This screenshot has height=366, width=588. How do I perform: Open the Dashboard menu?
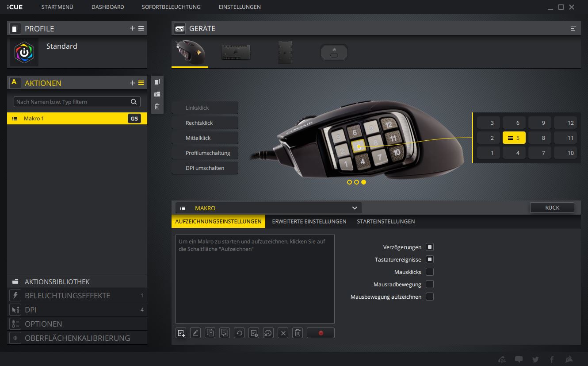click(x=108, y=7)
